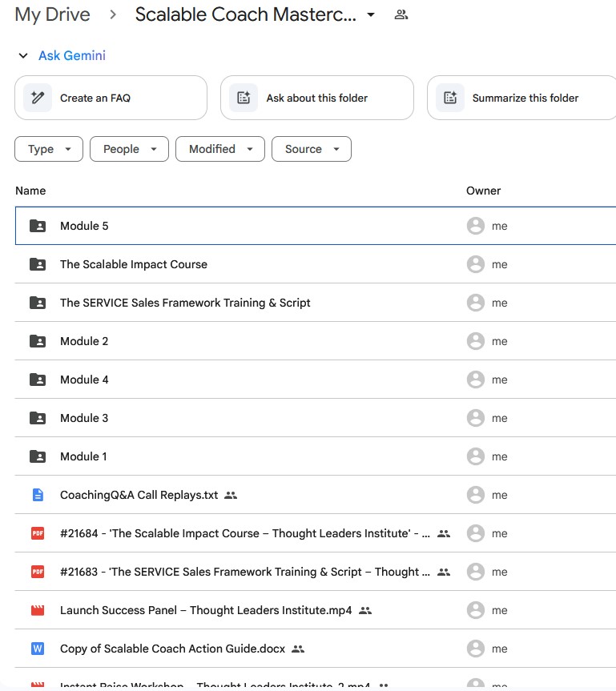616x691 pixels.
Task: Click the shared icon beside file #21684
Action: point(444,534)
